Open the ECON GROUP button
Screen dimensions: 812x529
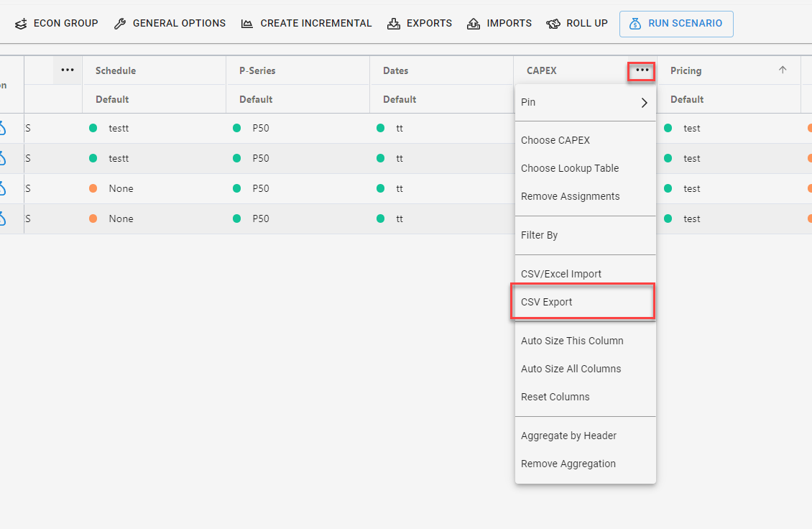pyautogui.click(x=57, y=24)
